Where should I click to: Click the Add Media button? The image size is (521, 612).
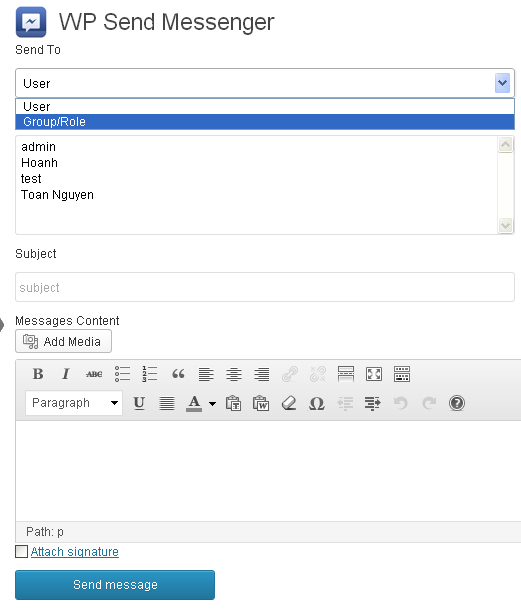pyautogui.click(x=64, y=342)
